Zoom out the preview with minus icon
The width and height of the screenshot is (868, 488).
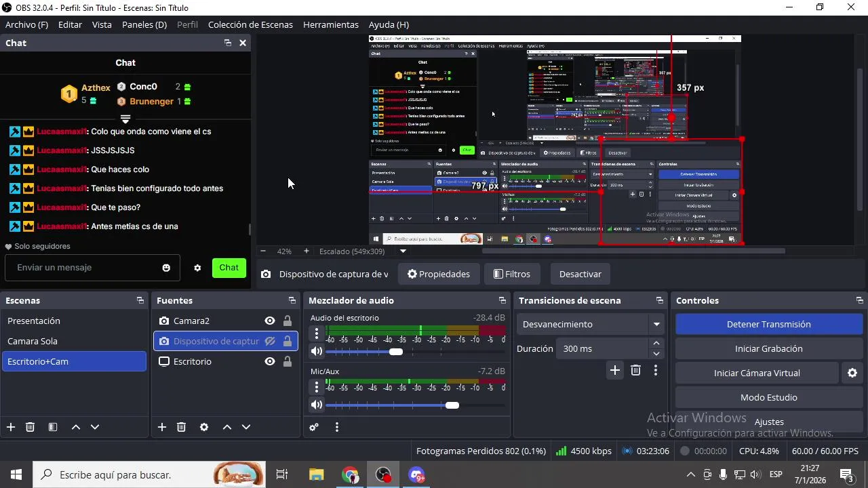(x=263, y=251)
